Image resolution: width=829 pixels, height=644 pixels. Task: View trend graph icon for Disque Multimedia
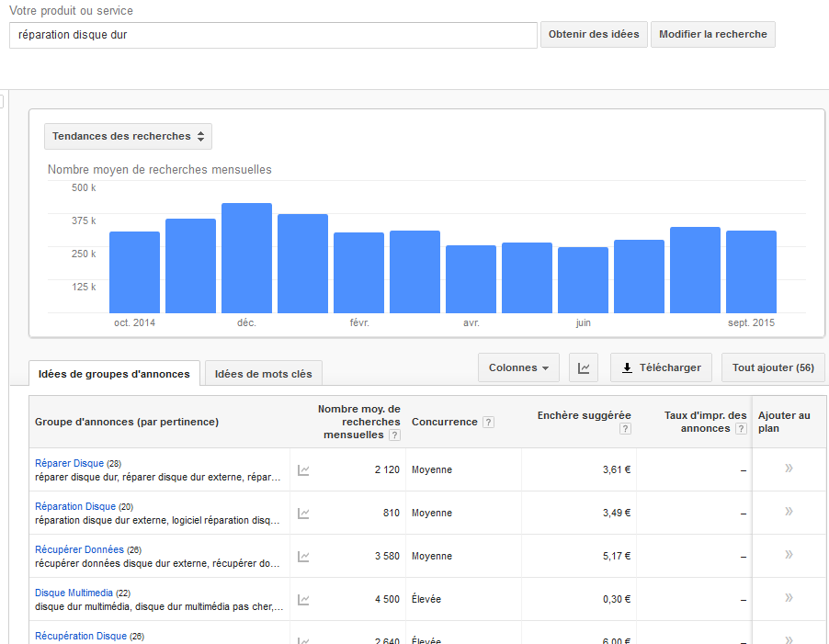pos(303,600)
